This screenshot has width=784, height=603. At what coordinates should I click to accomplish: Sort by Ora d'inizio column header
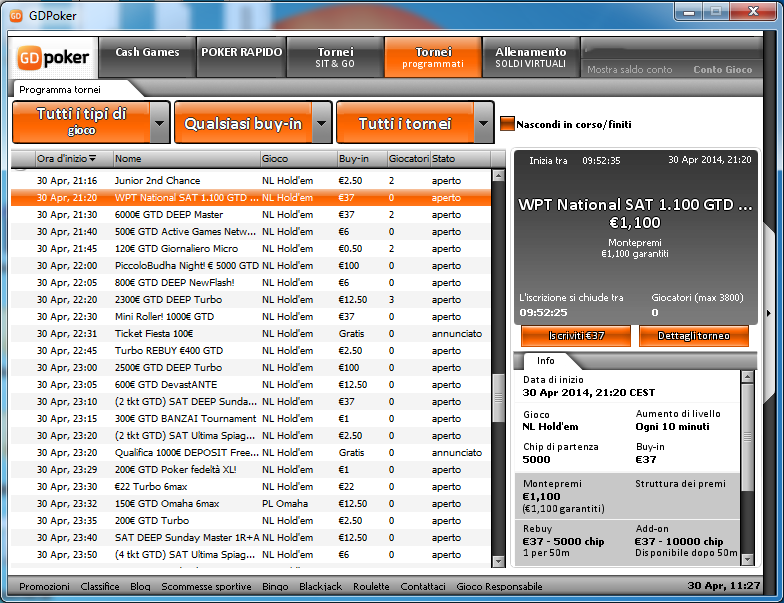click(74, 158)
